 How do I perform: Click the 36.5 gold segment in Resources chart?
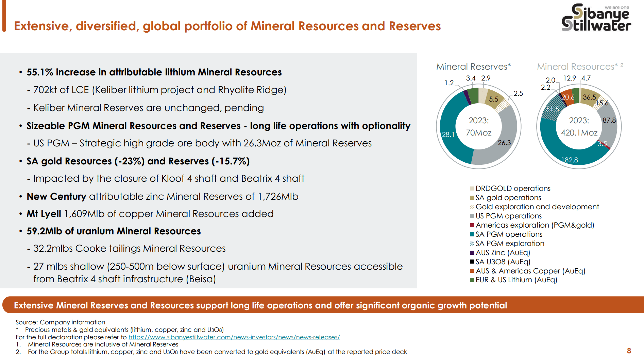589,97
